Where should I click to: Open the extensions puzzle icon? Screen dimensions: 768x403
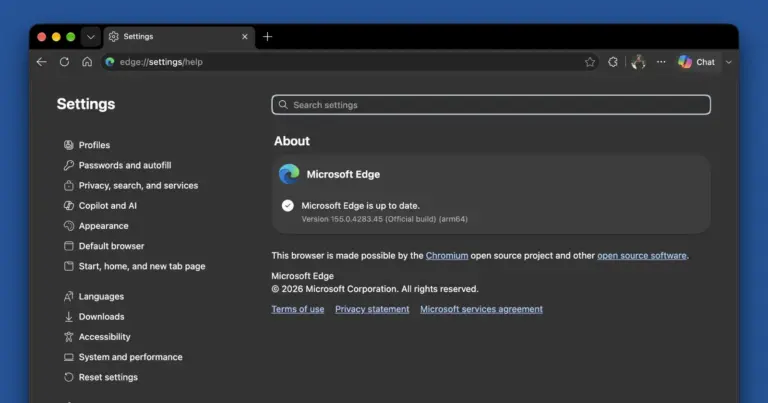[x=613, y=62]
